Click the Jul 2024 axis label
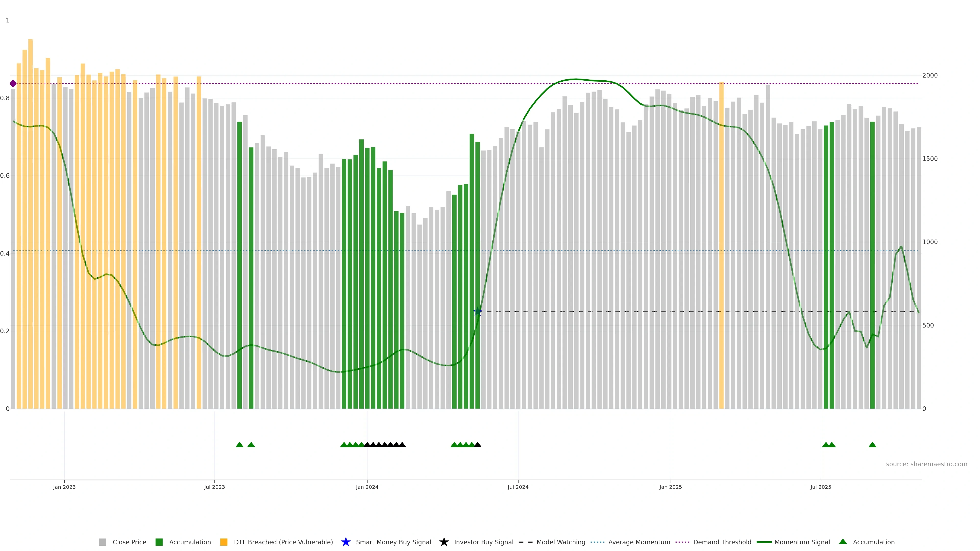This screenshot has width=980, height=551. pyautogui.click(x=518, y=487)
